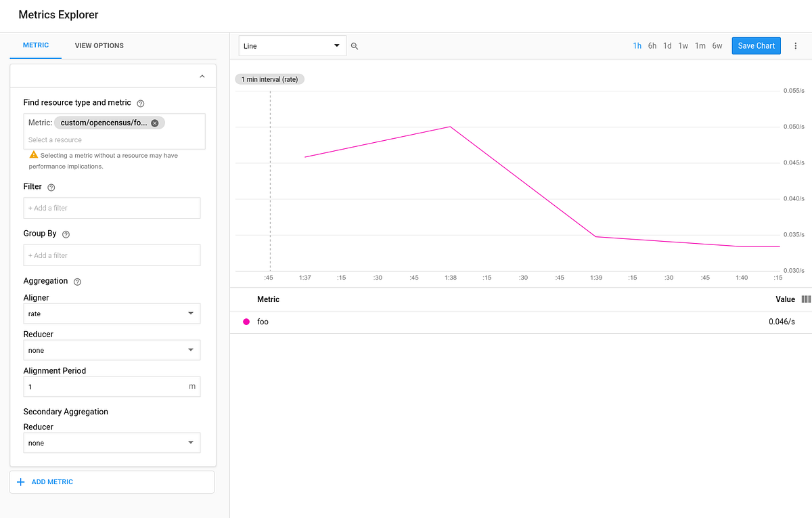The image size is (812, 518).
Task: Switch the time range to 6h
Action: (x=652, y=45)
